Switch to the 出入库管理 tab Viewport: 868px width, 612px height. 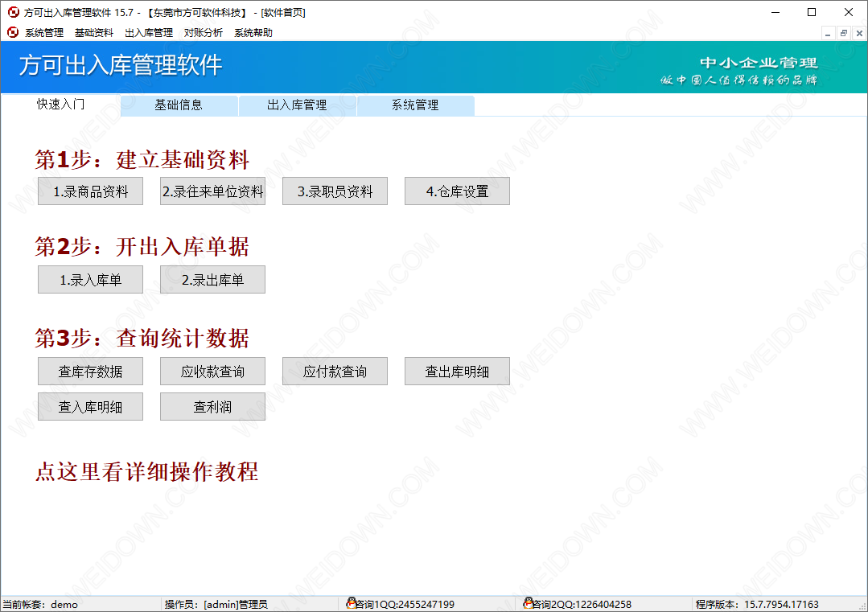298,105
